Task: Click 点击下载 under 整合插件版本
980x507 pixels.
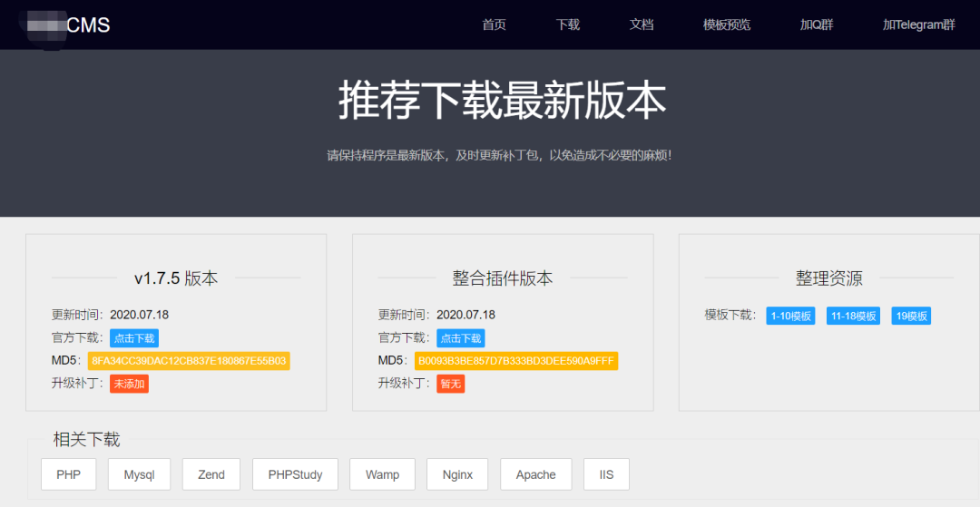Action: (461, 338)
